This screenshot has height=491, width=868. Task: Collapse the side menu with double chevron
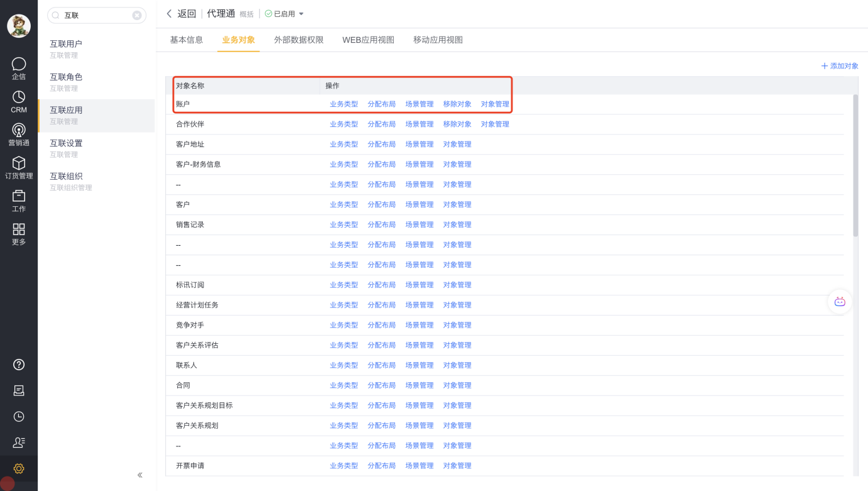click(140, 475)
